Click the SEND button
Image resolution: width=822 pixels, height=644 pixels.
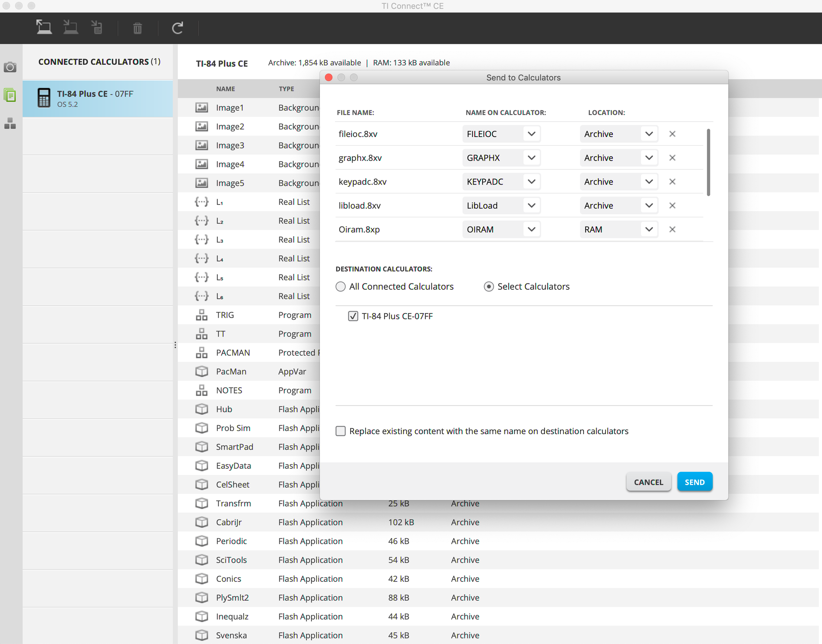[694, 482]
